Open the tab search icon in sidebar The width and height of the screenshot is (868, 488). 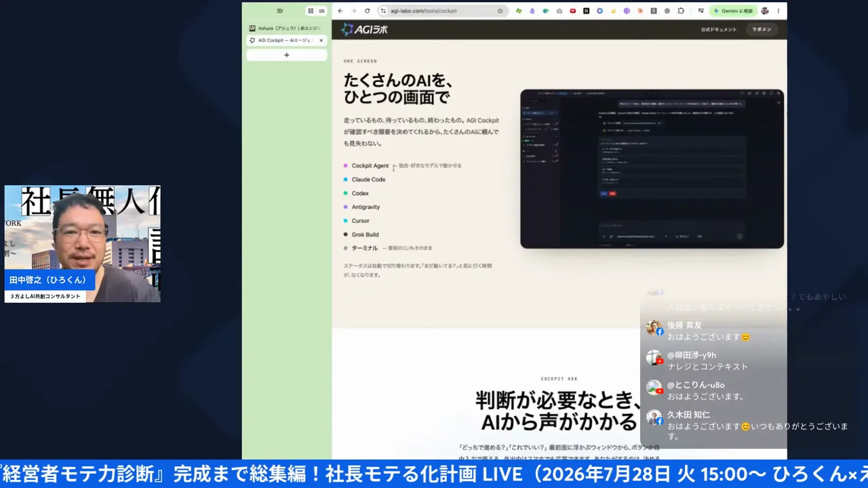point(321,11)
